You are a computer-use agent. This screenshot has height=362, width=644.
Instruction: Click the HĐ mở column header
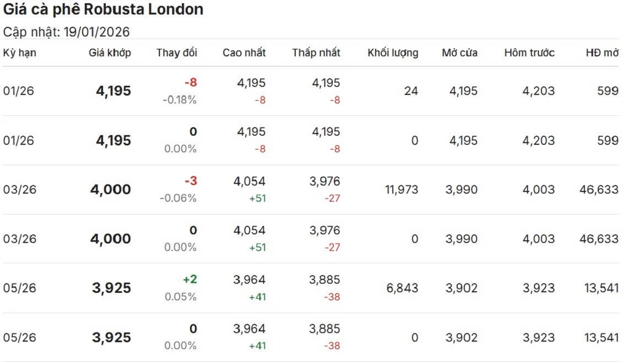tap(602, 53)
